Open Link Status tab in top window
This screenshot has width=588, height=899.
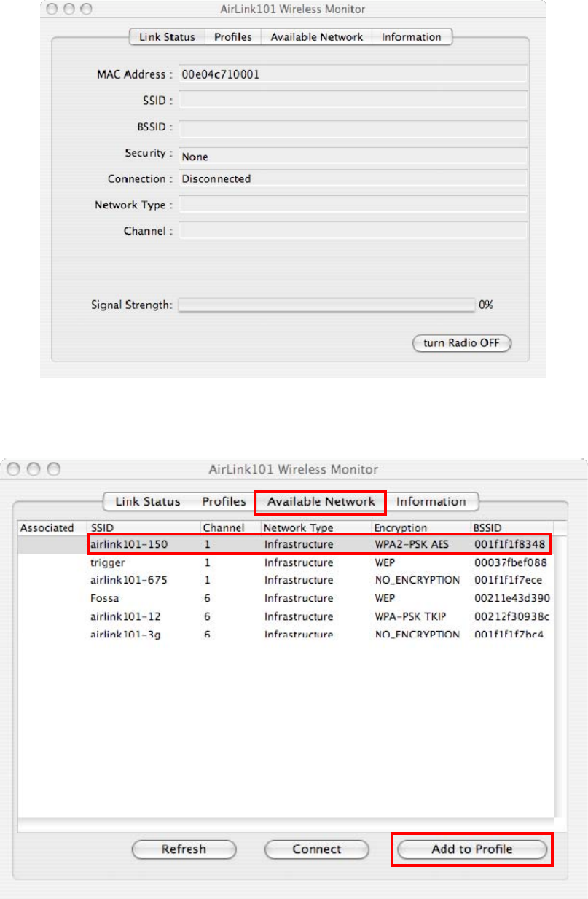coord(167,36)
